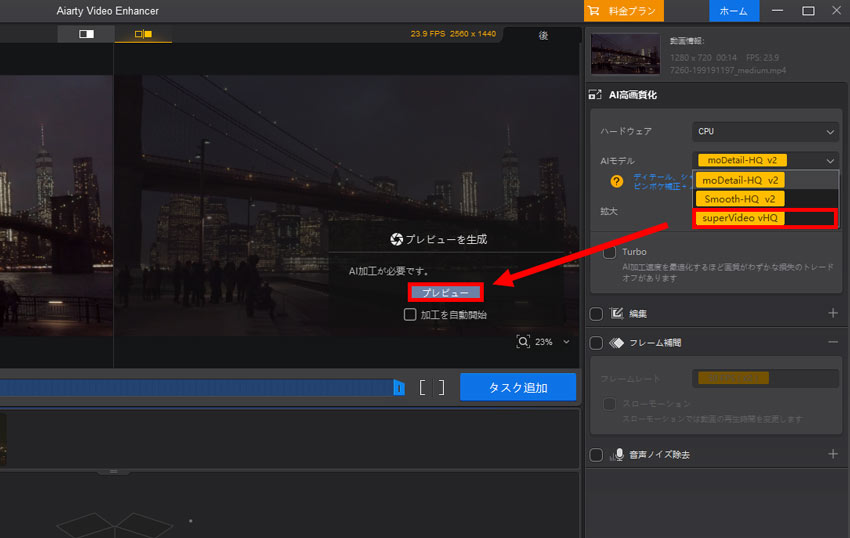Open the ハードウェア CPU dropdown

pos(765,131)
